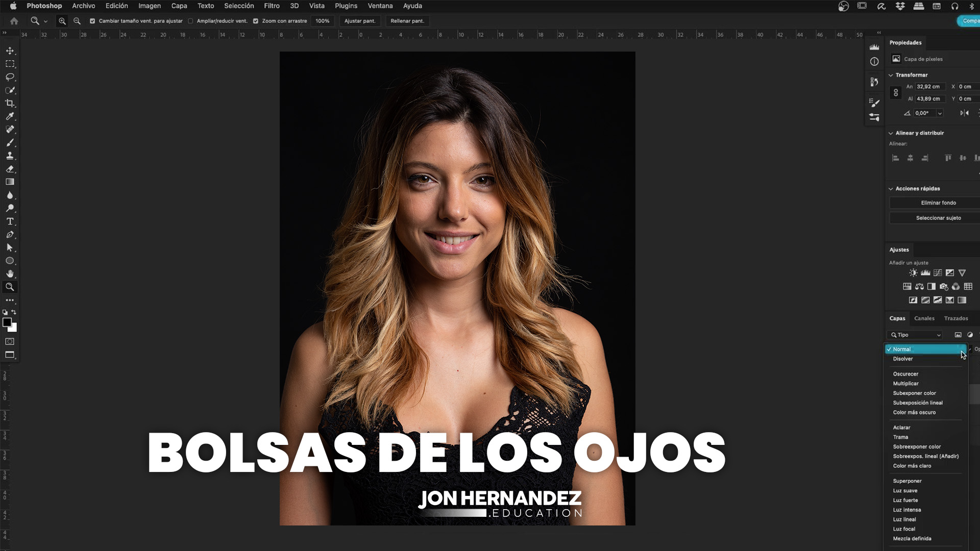
Task: Select the Pen tool
Action: tap(10, 235)
